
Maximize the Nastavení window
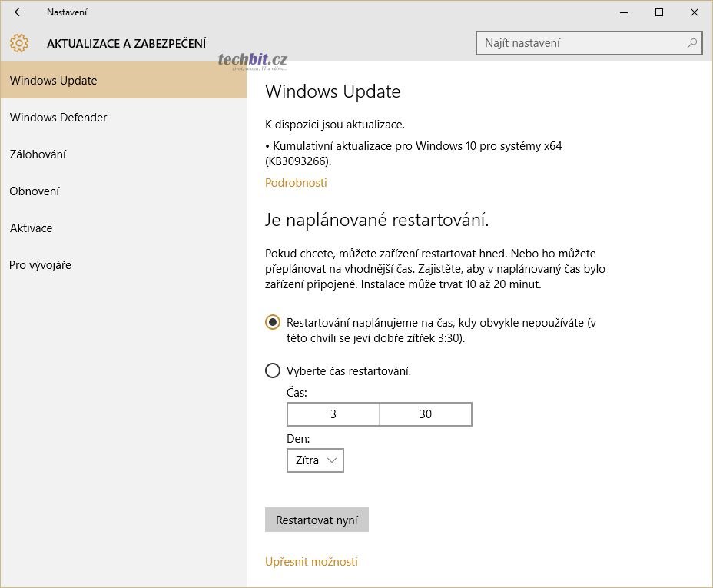658,12
